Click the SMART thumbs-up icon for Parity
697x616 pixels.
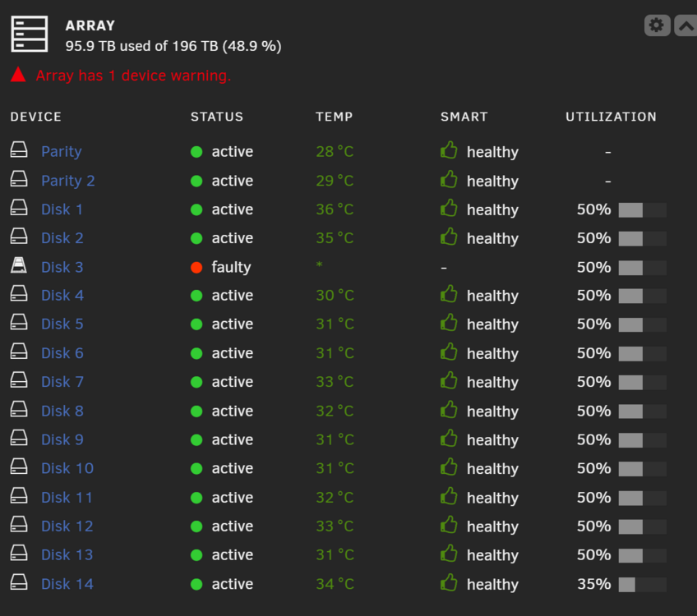[449, 150]
